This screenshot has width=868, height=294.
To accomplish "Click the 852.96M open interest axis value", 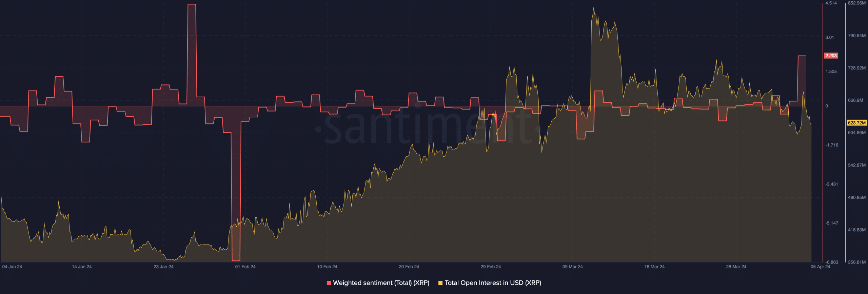I will 857,3.
